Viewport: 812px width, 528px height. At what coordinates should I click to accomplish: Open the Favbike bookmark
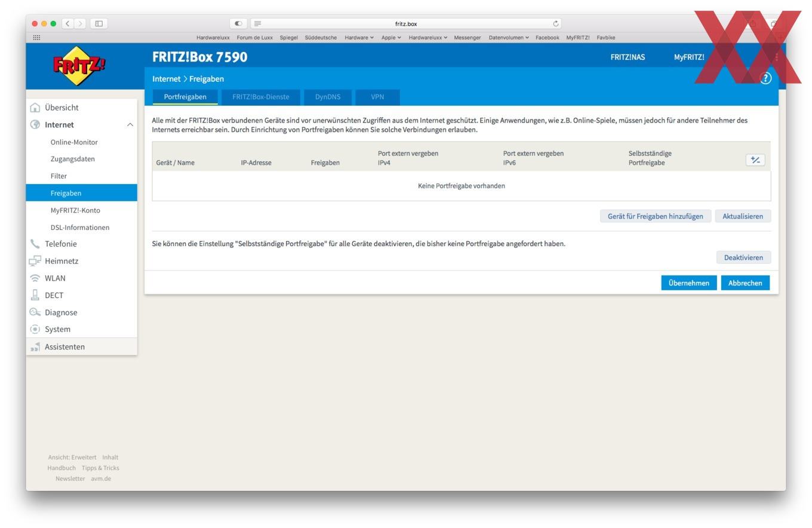pos(606,38)
